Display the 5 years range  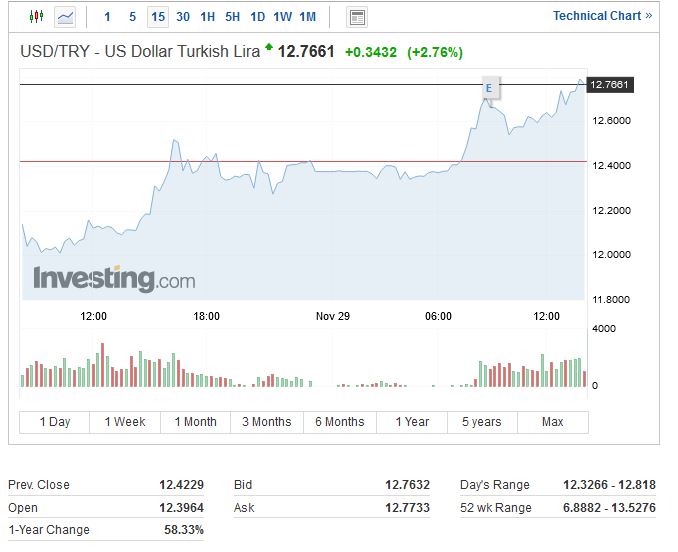pos(482,422)
